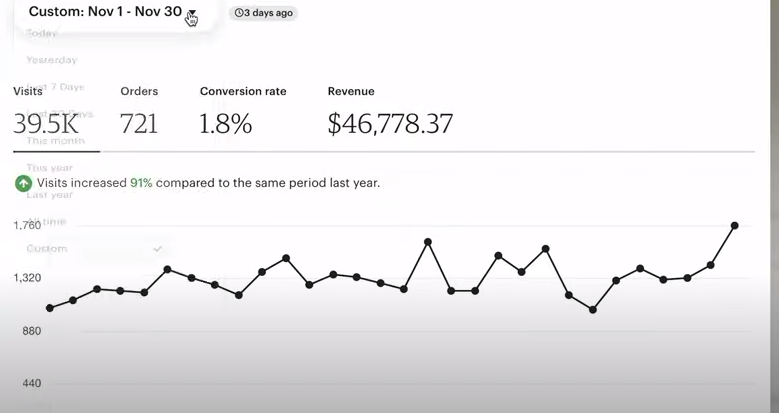
Task: Select "Last year" from the date list
Action: pos(50,195)
